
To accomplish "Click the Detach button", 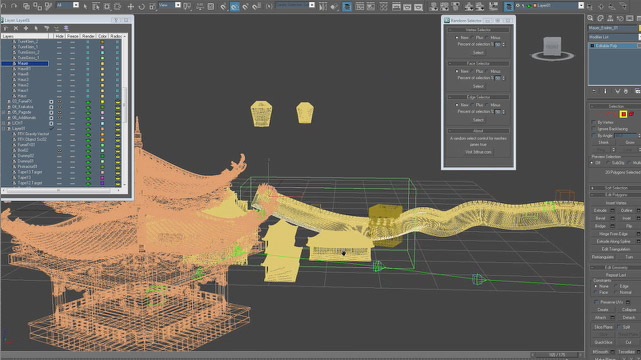I will 628,318.
